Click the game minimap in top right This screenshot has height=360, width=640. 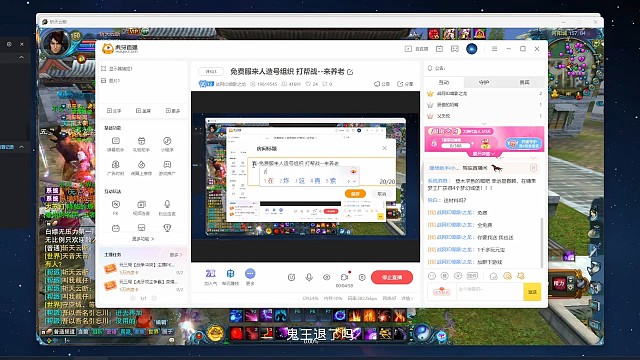[x=573, y=67]
